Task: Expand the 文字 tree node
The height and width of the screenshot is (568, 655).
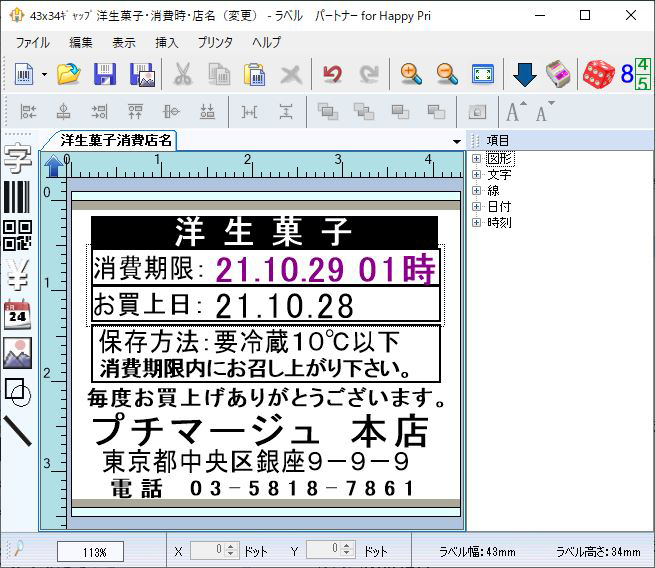Action: pos(476,174)
